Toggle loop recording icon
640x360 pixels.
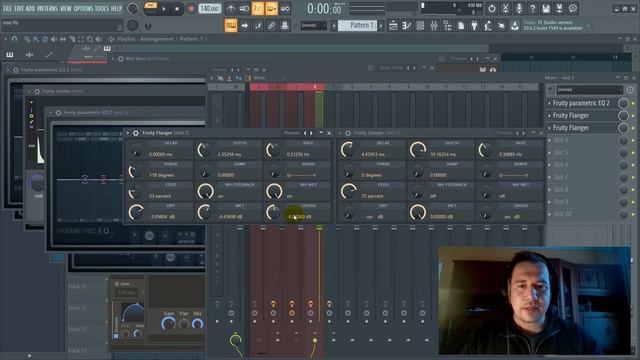[x=285, y=8]
